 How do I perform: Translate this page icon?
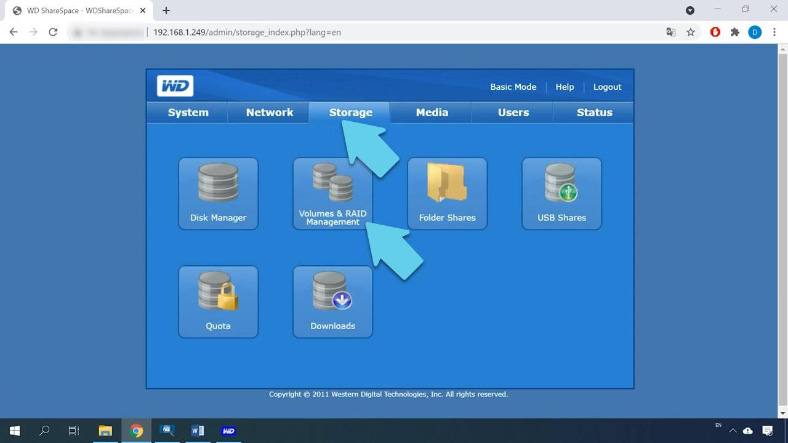[670, 32]
